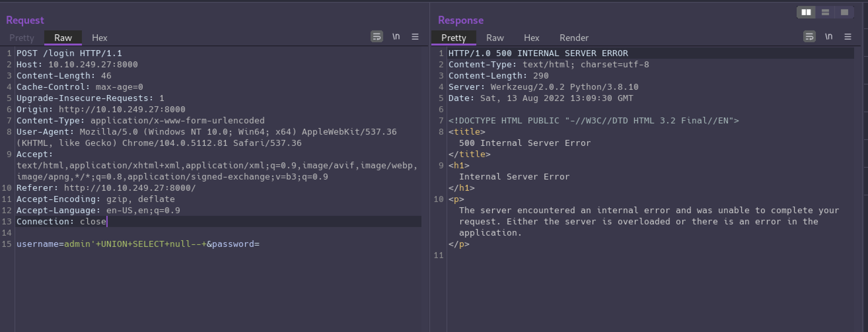Switch to top-bottom stacked layout

point(825,12)
